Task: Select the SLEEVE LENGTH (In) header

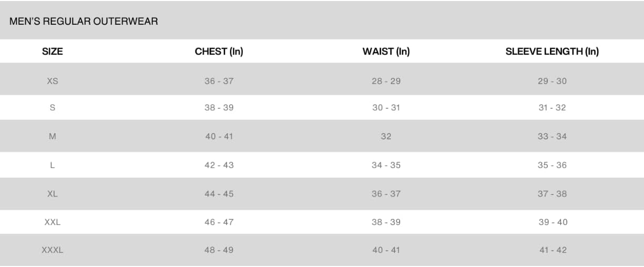Action: coord(552,52)
